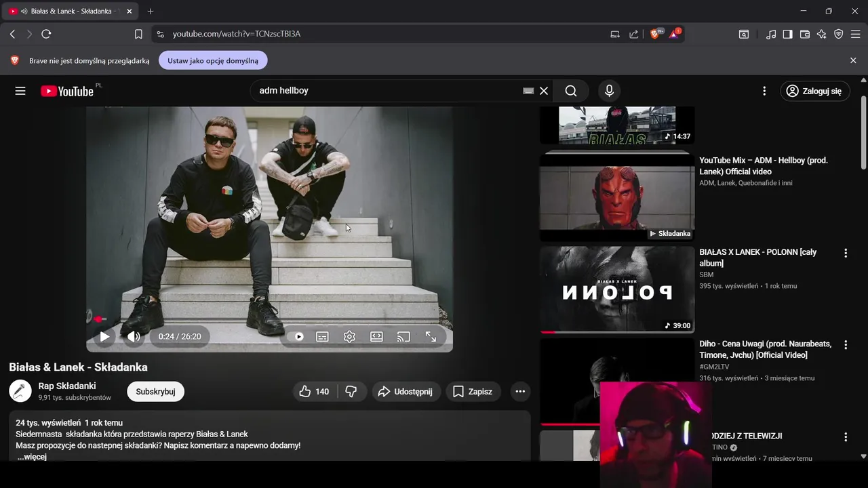
Task: Open the Brave main menu hamburger
Action: [x=856, y=34]
